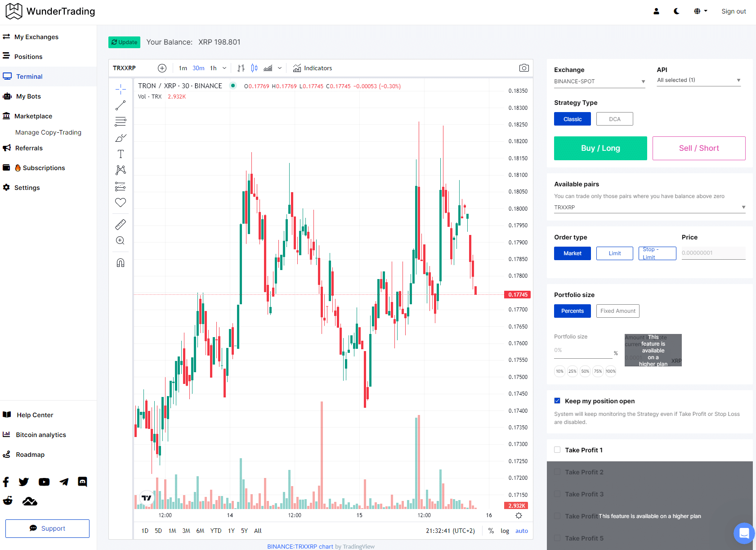The height and width of the screenshot is (550, 756).
Task: Select the trend line drawing tool
Action: [x=121, y=105]
